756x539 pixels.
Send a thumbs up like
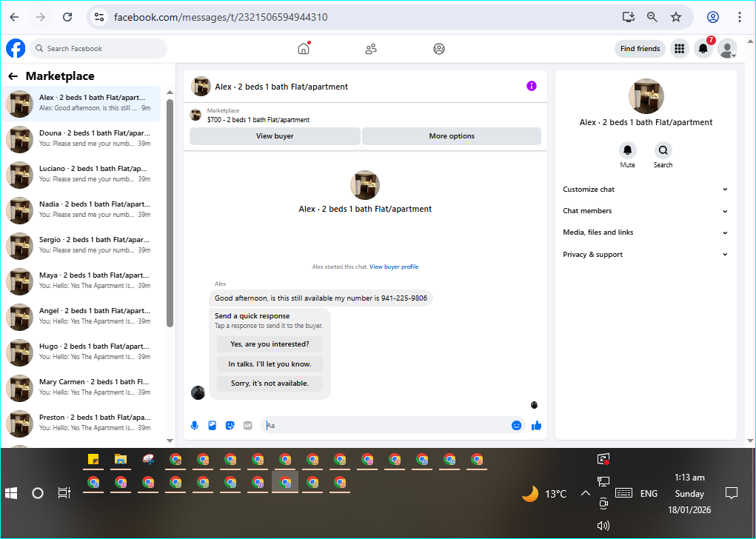coord(536,425)
